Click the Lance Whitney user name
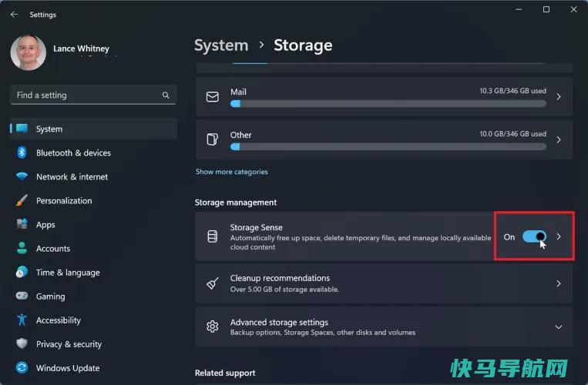 pyautogui.click(x=82, y=49)
